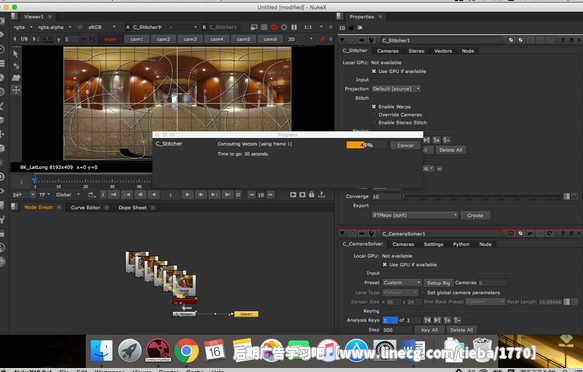
Task: Open the rgba channel dropdown
Action: (x=23, y=27)
